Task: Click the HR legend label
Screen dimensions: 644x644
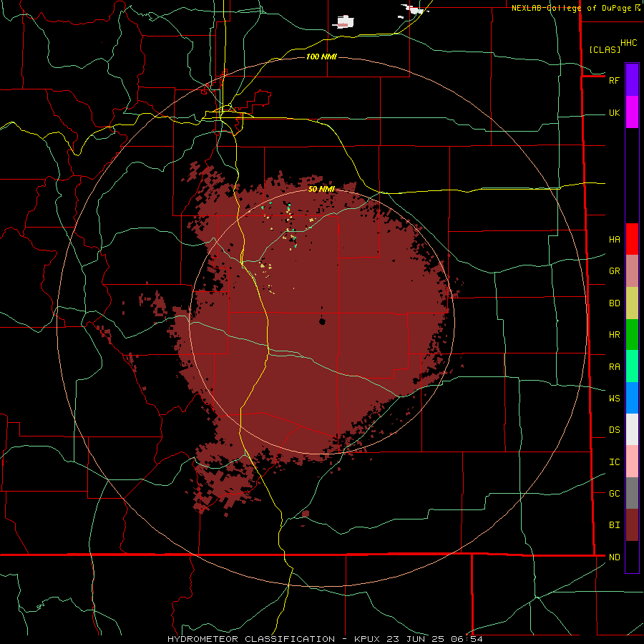Action: [614, 335]
